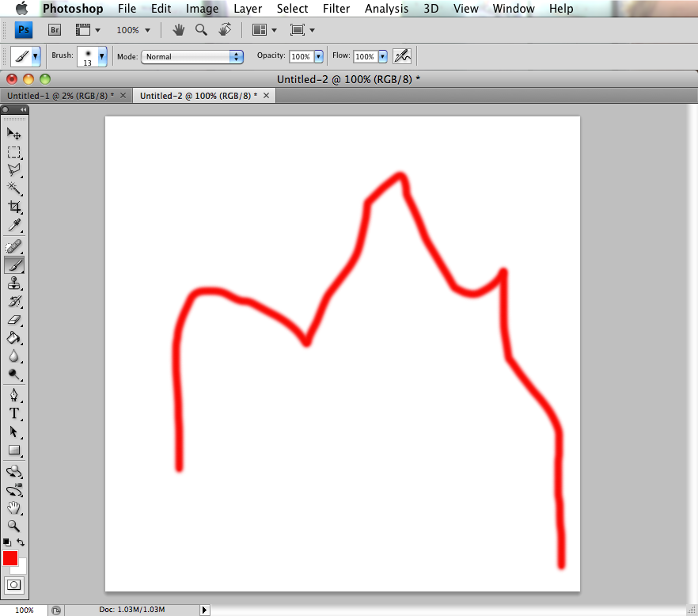This screenshot has height=616, width=698.
Task: Select the 3D Rotate tool
Action: (13, 471)
